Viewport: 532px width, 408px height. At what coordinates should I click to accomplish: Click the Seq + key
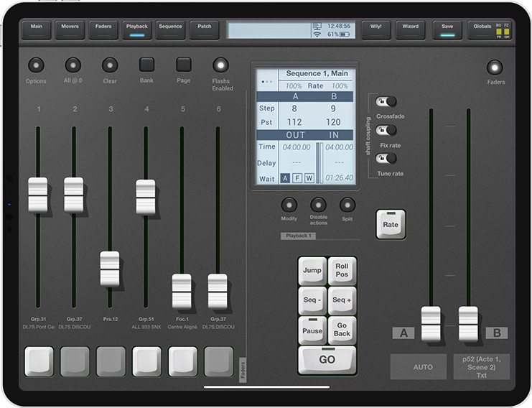pyautogui.click(x=342, y=300)
